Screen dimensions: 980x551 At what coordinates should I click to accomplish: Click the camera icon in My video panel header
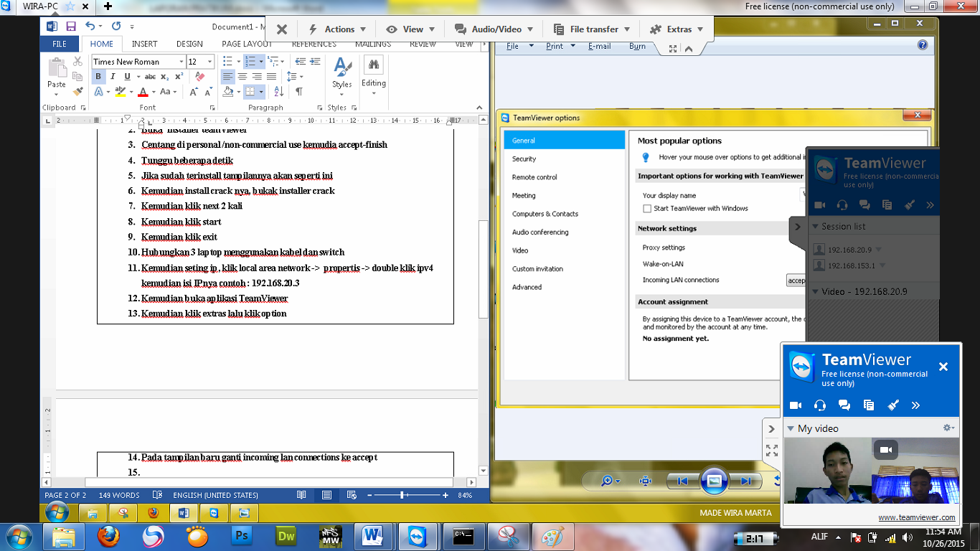(x=795, y=405)
